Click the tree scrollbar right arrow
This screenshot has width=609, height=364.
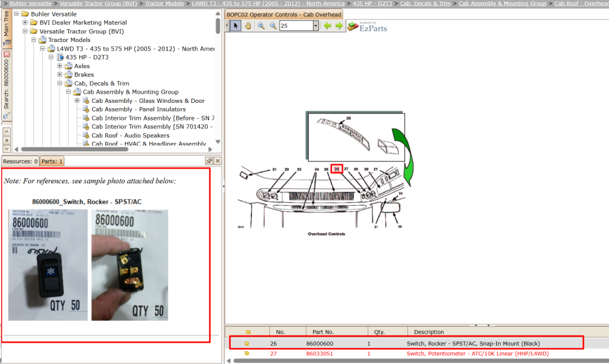pos(210,149)
